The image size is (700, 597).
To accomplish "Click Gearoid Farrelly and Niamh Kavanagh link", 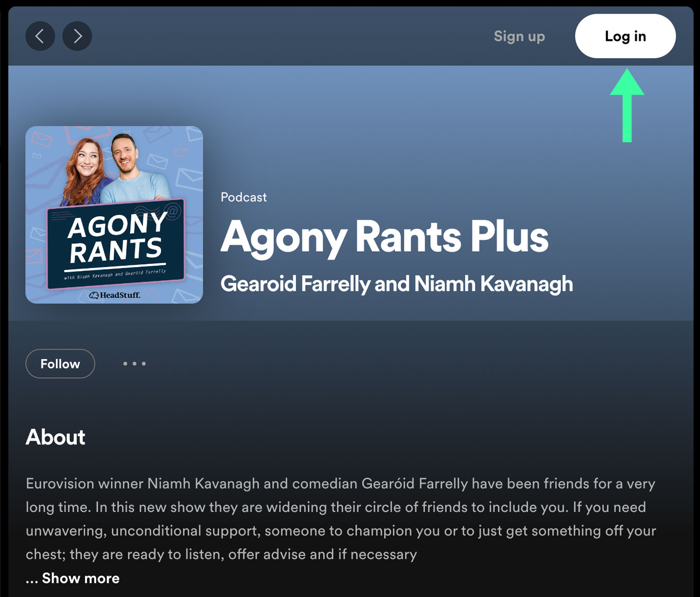I will [x=396, y=284].
